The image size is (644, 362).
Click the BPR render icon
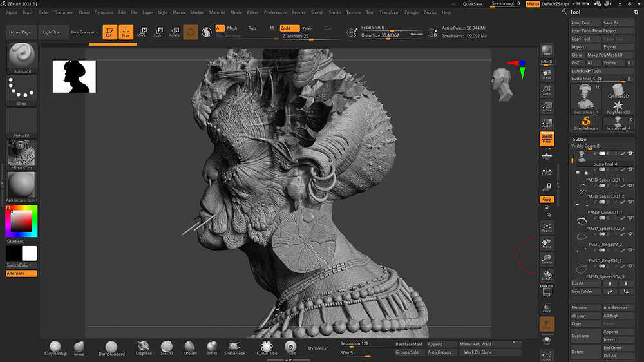click(x=547, y=50)
